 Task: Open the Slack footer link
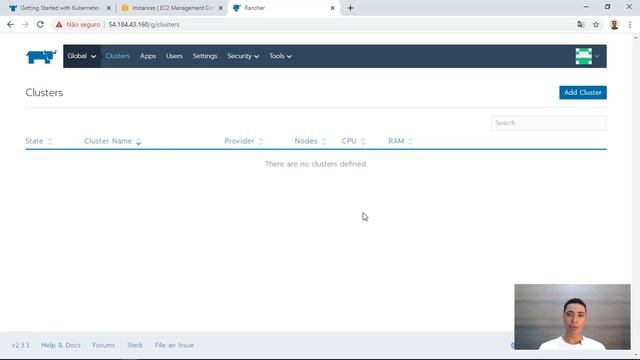135,345
